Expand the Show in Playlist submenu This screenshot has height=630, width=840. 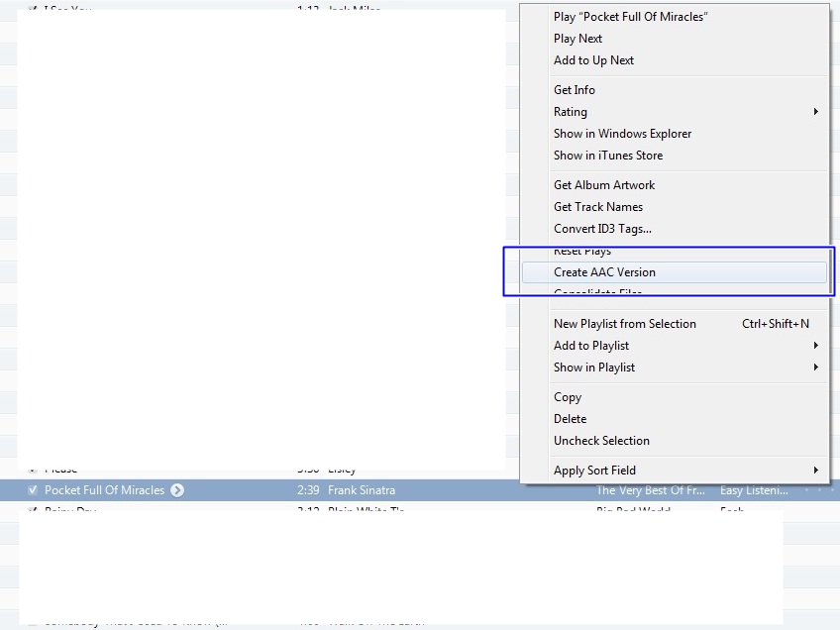coord(675,367)
